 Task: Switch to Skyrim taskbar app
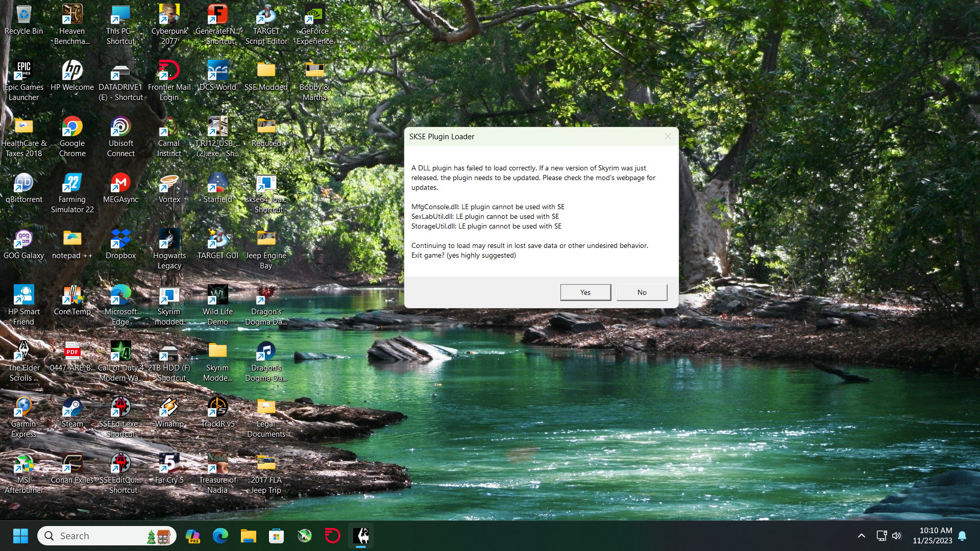tap(361, 536)
